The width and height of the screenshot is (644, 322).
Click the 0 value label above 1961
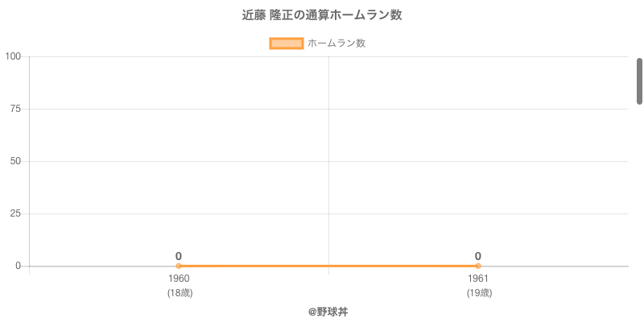pos(478,256)
